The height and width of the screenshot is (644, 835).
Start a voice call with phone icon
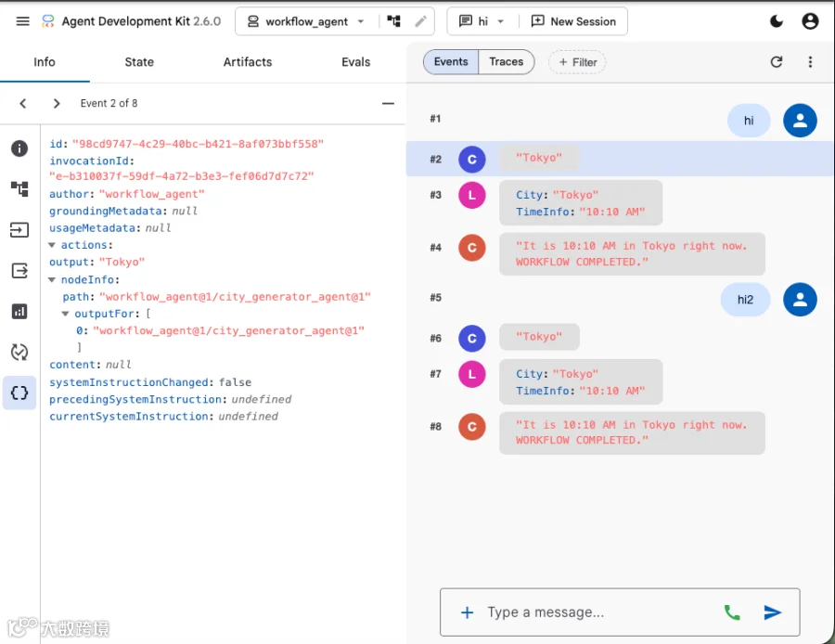(732, 612)
